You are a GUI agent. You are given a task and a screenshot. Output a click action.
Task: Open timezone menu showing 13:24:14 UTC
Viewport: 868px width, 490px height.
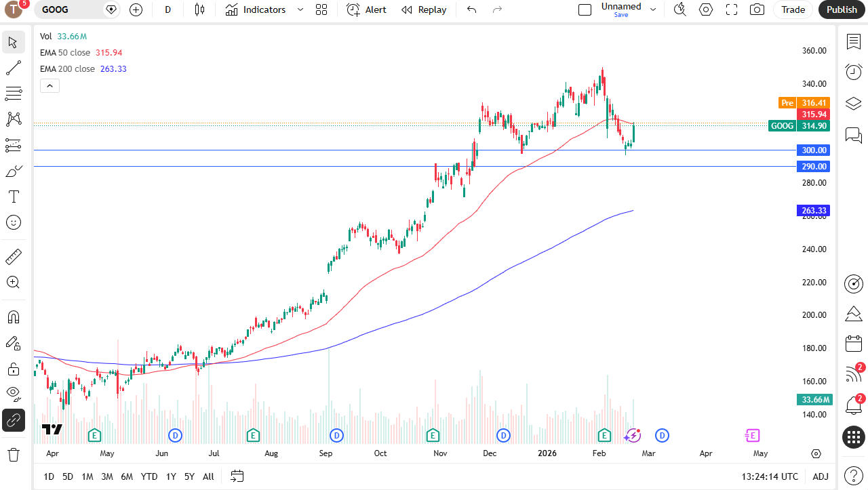coord(770,476)
